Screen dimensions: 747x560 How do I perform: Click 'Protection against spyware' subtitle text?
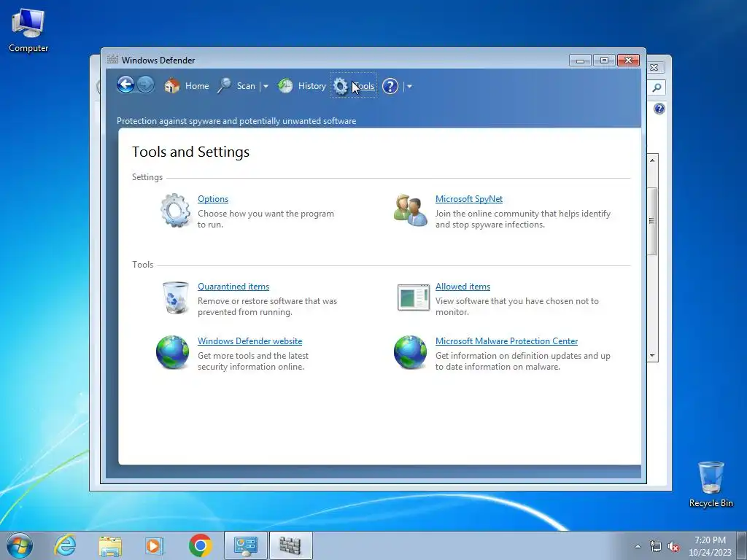236,121
